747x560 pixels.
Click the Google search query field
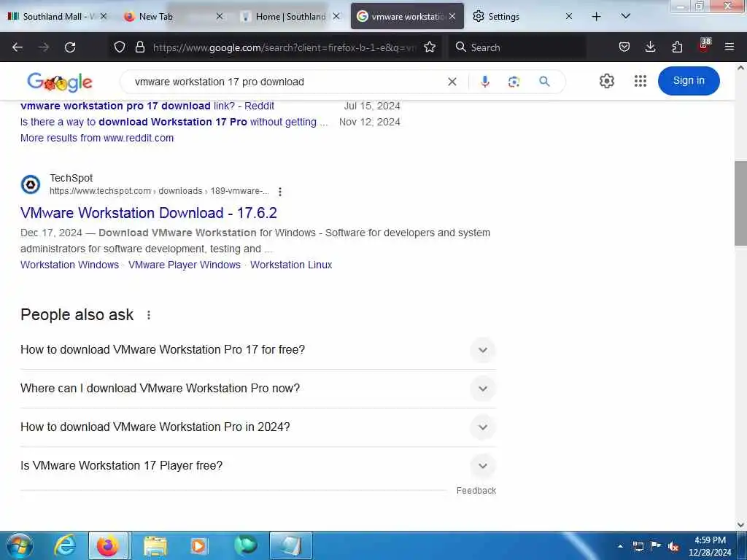(286, 82)
